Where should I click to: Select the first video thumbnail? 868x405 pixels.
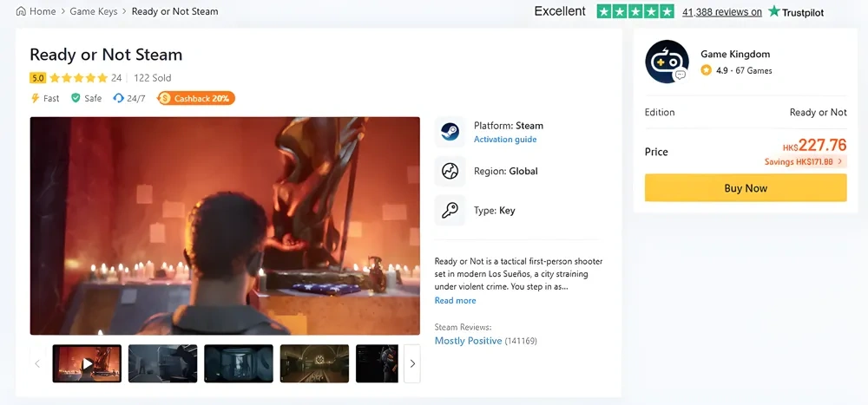click(x=87, y=363)
